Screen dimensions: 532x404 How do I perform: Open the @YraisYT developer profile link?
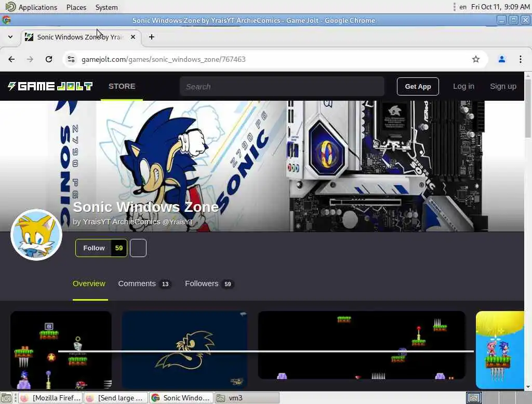coord(178,222)
